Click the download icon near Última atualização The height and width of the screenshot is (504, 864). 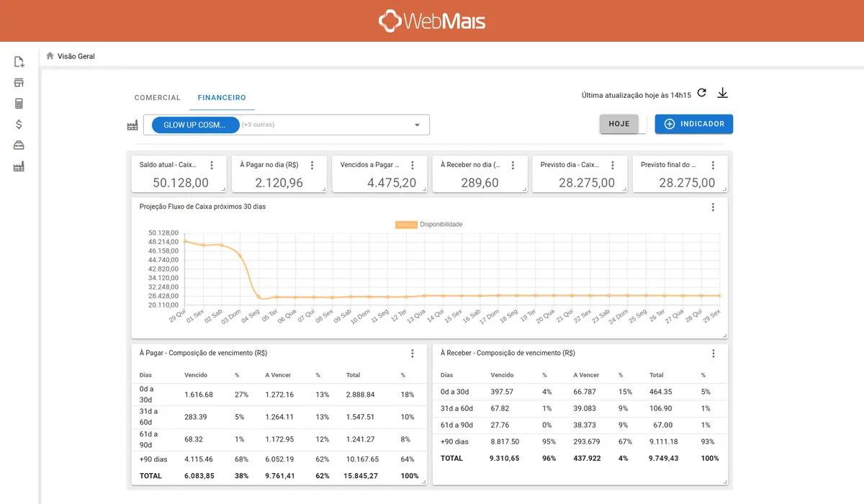click(x=722, y=93)
